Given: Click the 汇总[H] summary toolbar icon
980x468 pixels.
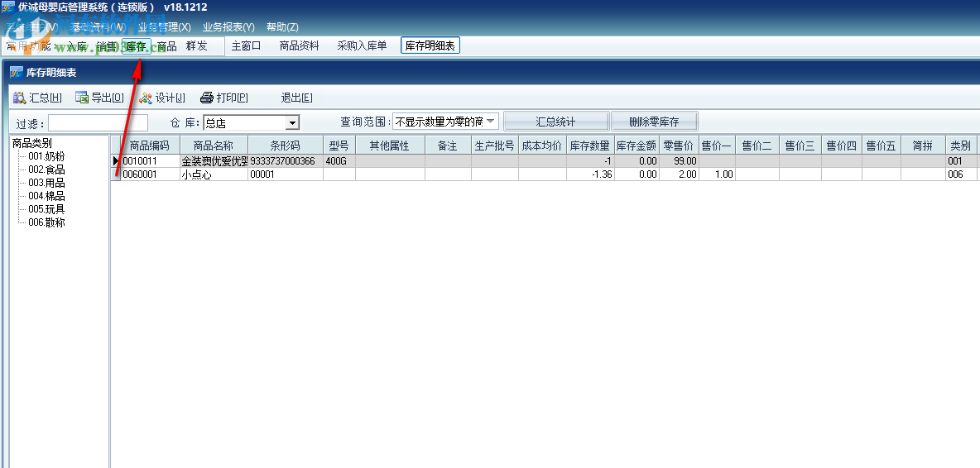Looking at the screenshot, I should [19, 98].
